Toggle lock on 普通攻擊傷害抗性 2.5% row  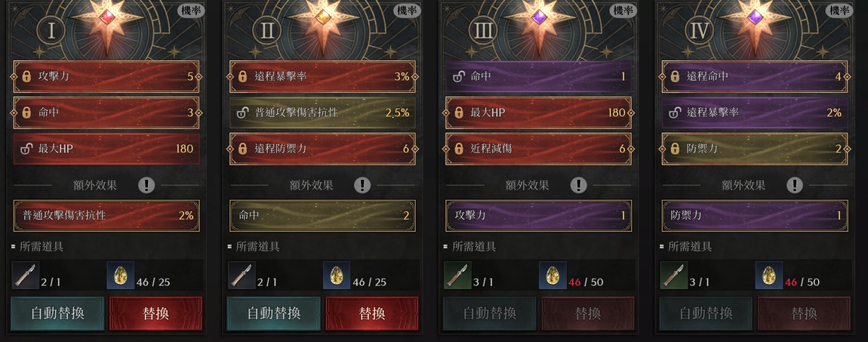tap(242, 113)
